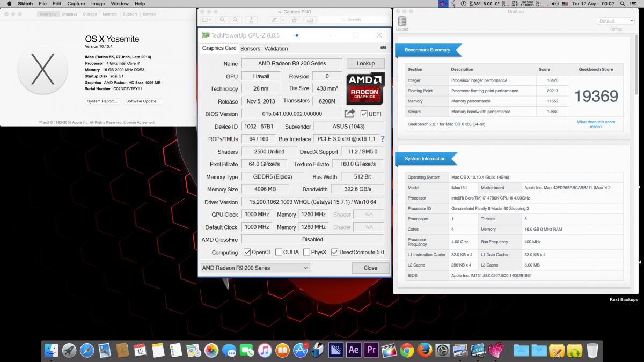Screen dimensions: 644x362
Task: Click the GPU-Z screenshot camera icon
Action: pyautogui.click(x=383, y=48)
